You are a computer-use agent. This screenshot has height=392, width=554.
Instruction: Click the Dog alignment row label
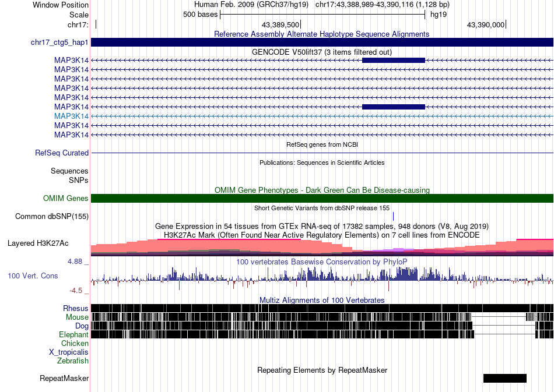(x=82, y=326)
